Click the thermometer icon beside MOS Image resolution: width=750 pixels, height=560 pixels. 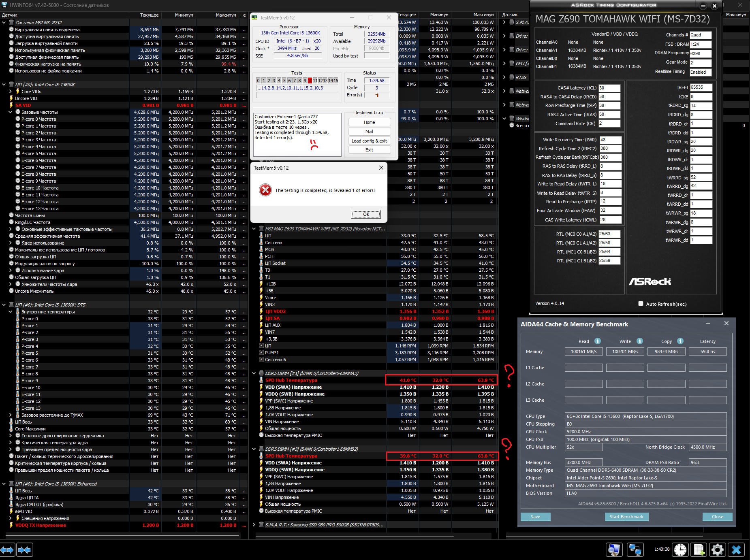(261, 249)
